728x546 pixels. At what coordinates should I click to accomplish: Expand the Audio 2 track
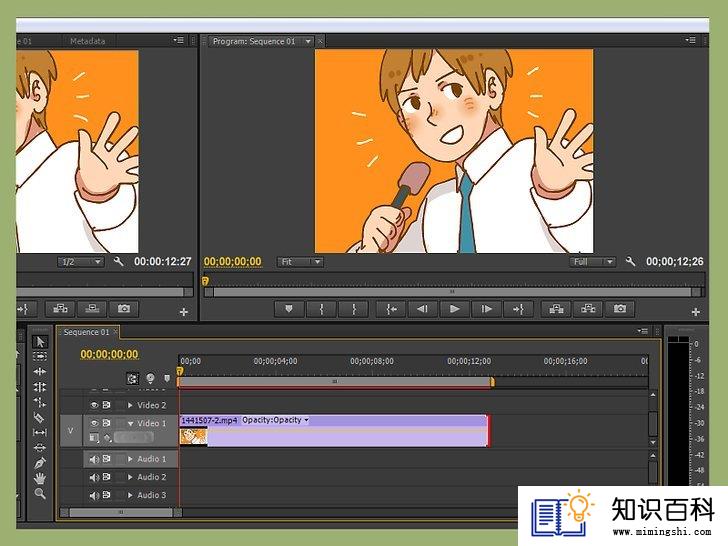pyautogui.click(x=130, y=477)
